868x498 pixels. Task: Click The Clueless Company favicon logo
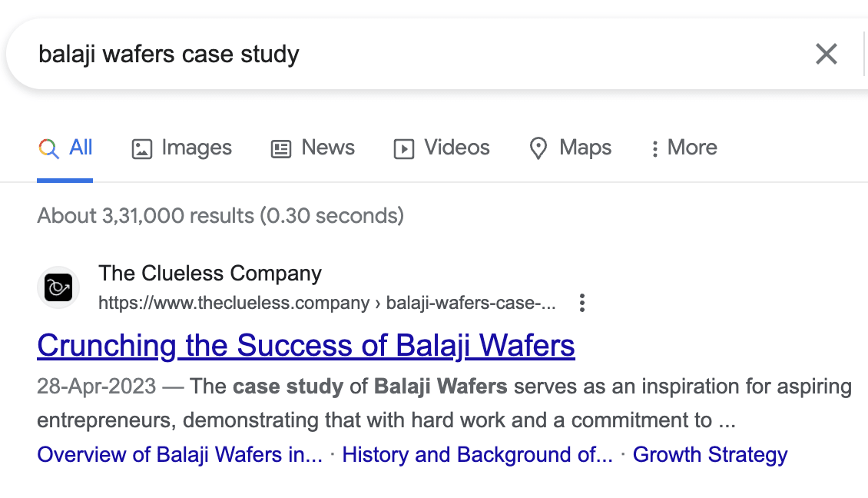[x=58, y=288]
